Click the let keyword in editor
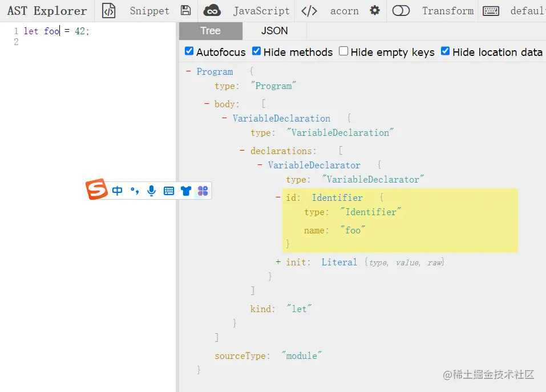The height and width of the screenshot is (392, 546). (x=31, y=31)
